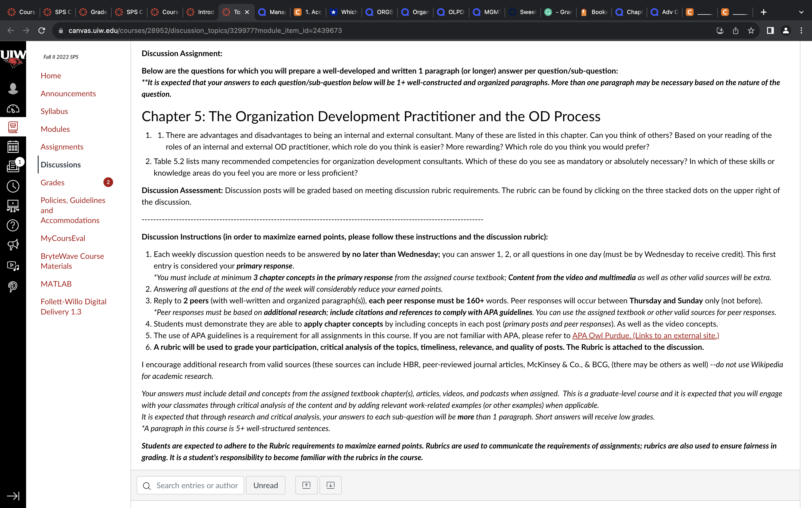Image resolution: width=812 pixels, height=508 pixels.
Task: Open Modules in course menu
Action: click(x=55, y=129)
